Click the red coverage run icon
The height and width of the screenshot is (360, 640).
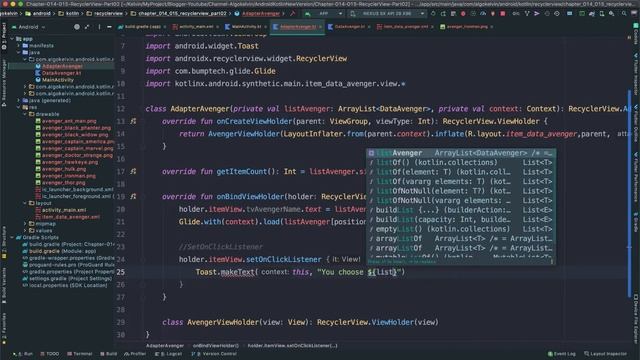pos(493,13)
